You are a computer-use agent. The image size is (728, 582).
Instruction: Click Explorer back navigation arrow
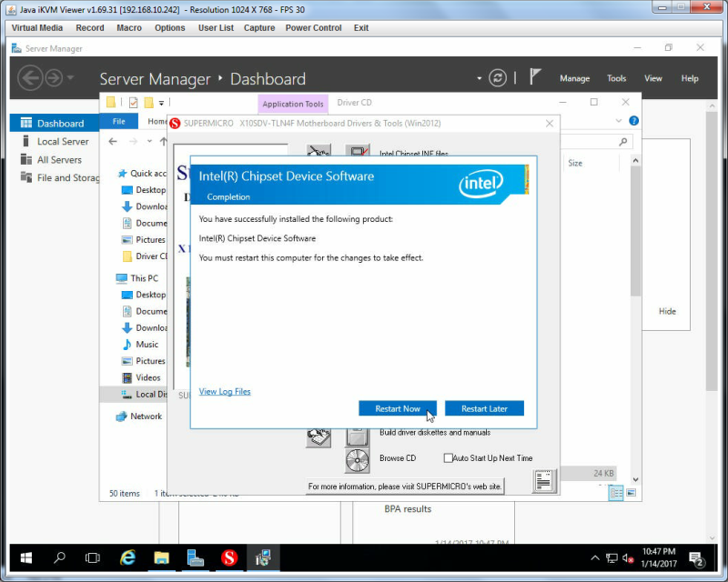113,141
